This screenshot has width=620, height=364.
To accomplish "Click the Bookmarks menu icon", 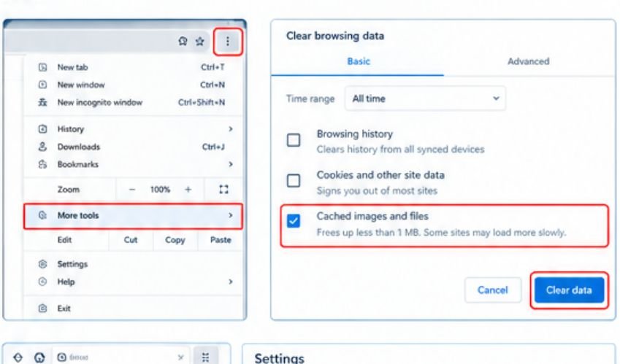I will coord(42,164).
